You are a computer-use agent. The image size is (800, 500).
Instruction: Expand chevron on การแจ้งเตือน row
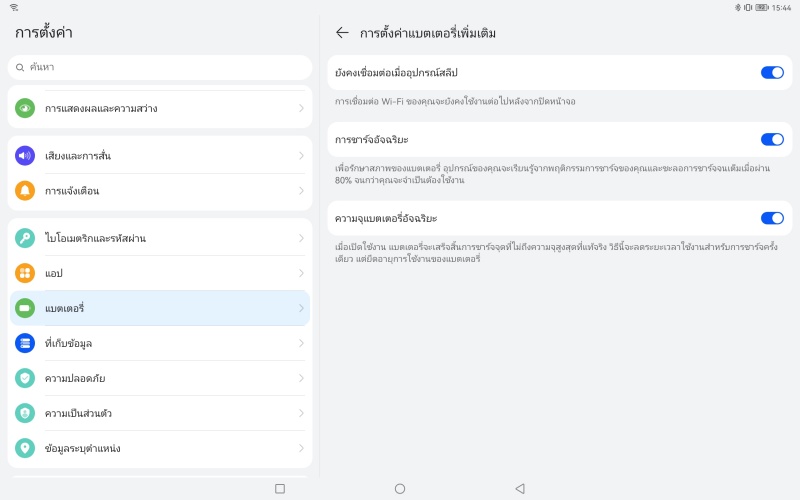coord(301,191)
